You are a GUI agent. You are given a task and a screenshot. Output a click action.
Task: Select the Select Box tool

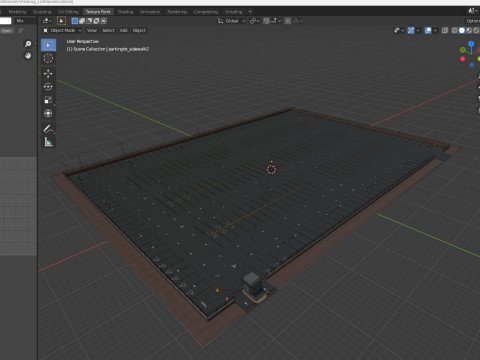click(x=48, y=45)
